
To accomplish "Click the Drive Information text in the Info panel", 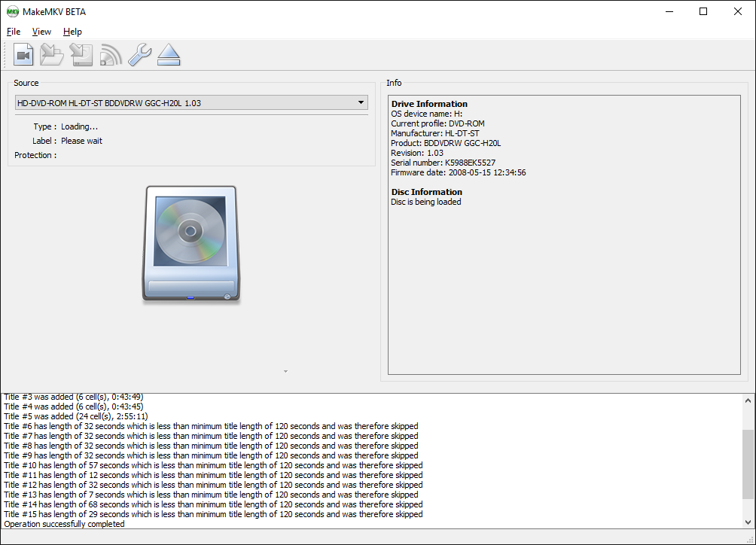I will (x=429, y=104).
